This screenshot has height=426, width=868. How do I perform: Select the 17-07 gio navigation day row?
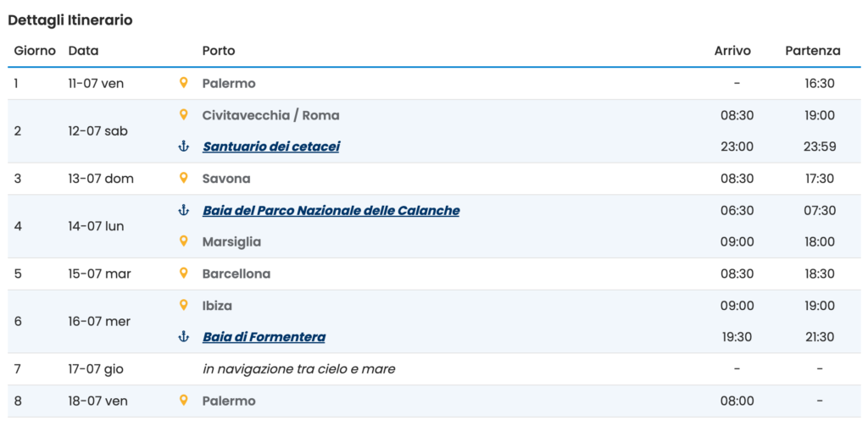434,369
